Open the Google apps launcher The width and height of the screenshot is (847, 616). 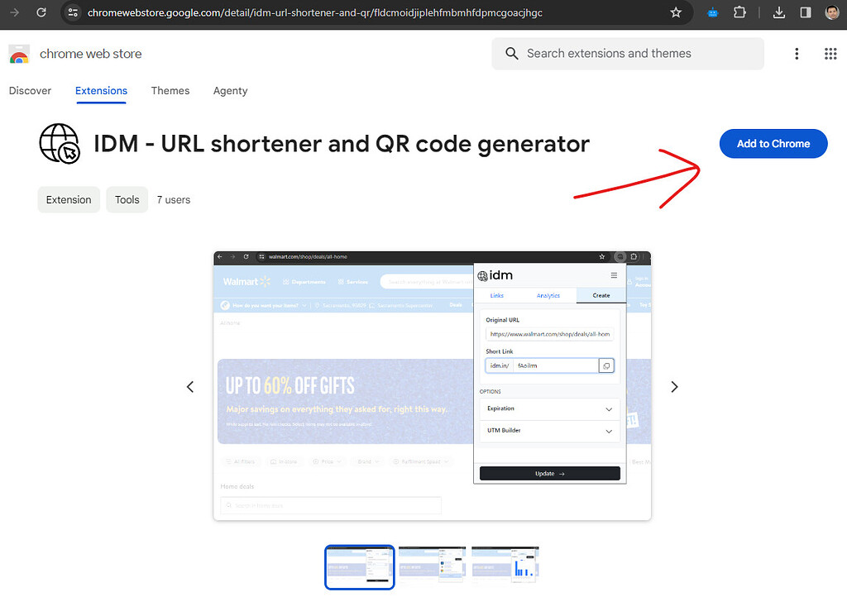coord(830,53)
